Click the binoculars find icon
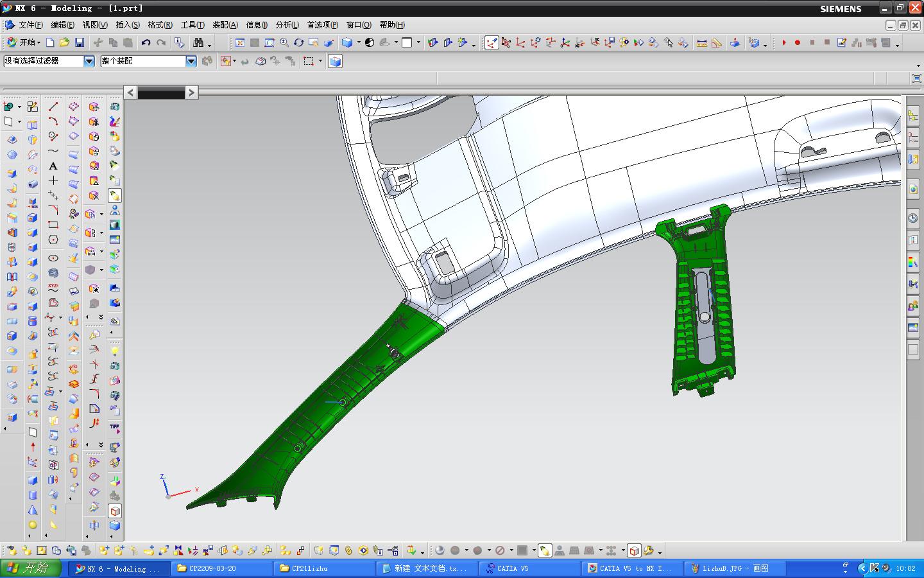 pyautogui.click(x=198, y=42)
